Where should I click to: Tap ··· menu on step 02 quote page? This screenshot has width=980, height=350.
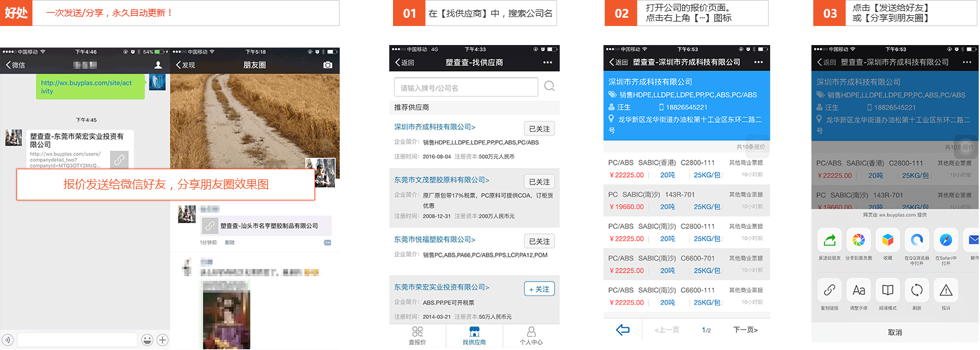[758, 62]
